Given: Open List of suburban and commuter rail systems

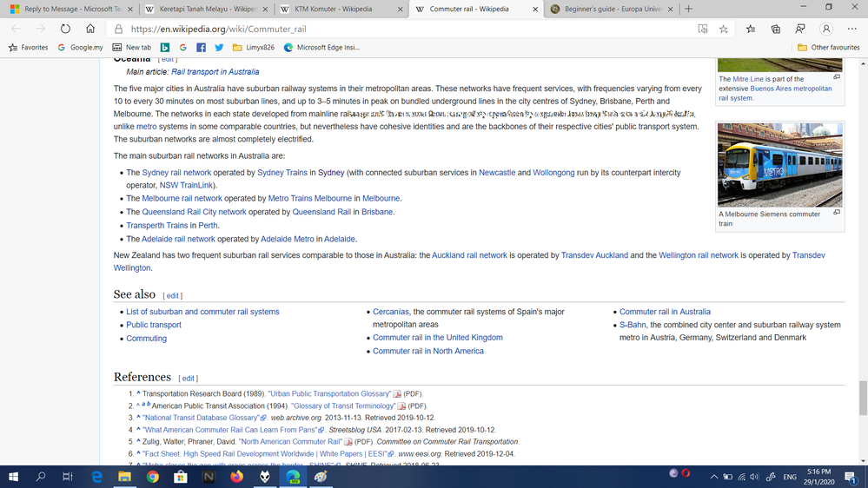Looking at the screenshot, I should [202, 312].
